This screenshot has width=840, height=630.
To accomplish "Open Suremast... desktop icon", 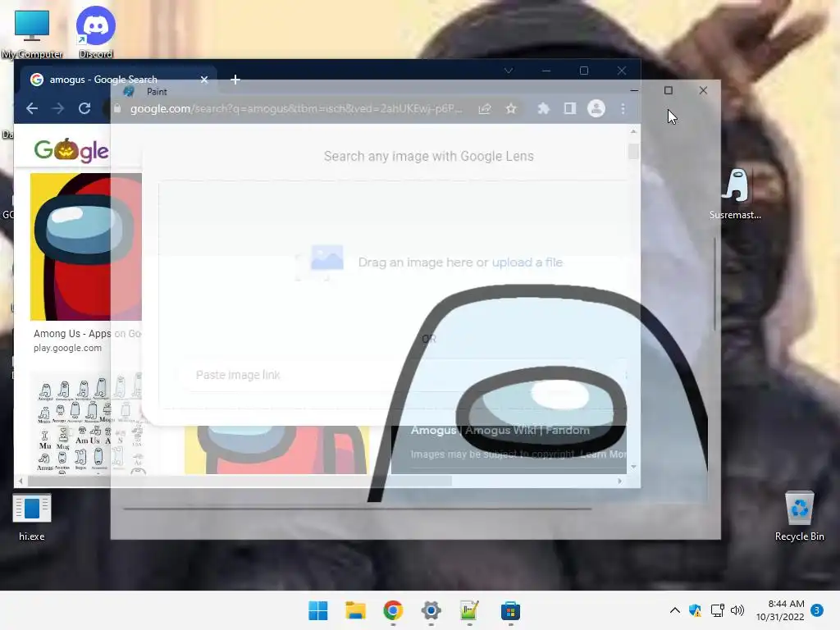I will pos(736,194).
